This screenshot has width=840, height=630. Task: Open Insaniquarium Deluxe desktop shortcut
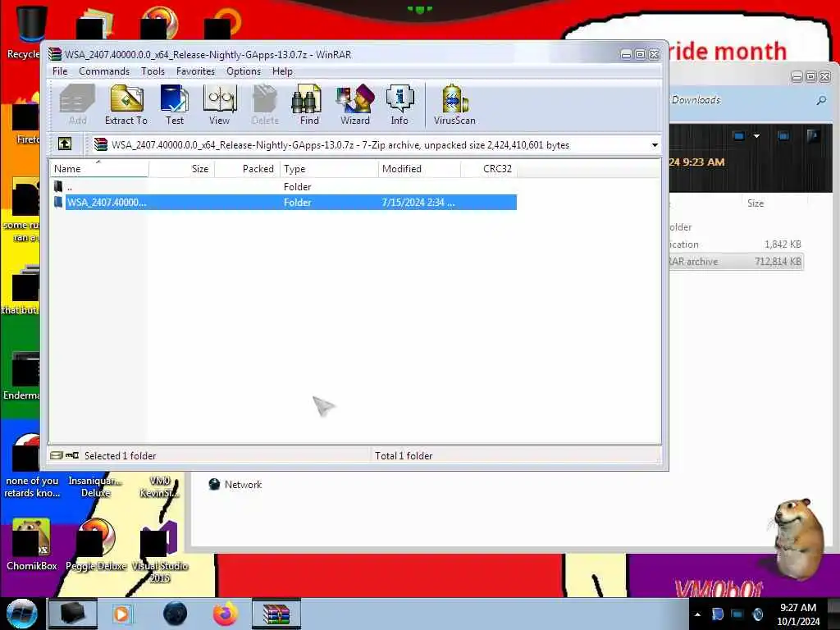[95, 486]
